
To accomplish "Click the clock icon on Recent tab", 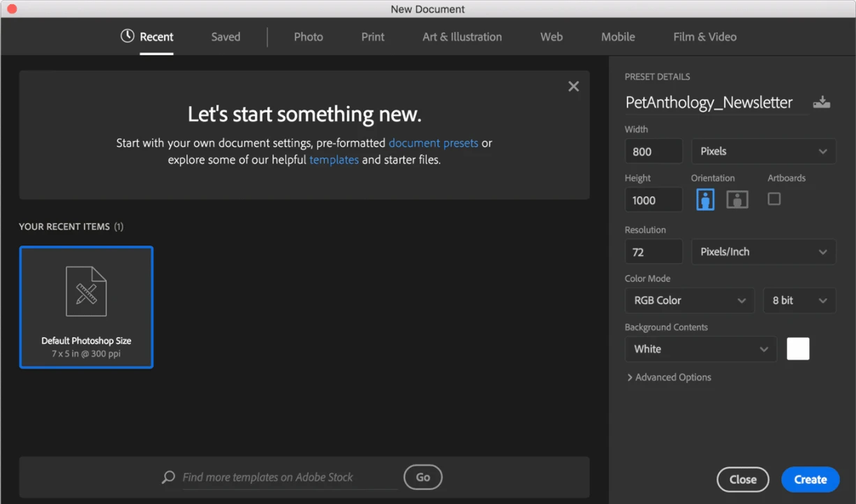I will (x=127, y=36).
